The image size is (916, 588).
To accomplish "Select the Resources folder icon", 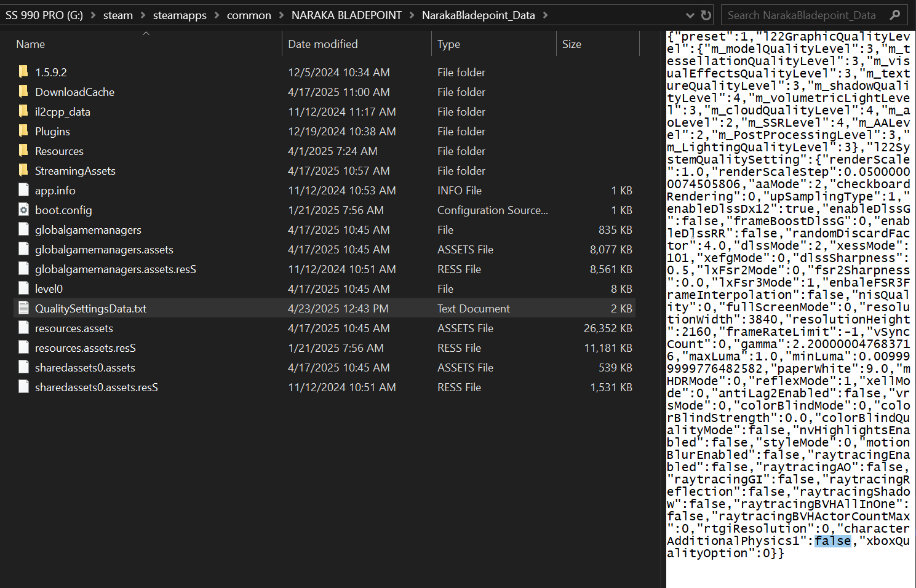I will coord(23,151).
